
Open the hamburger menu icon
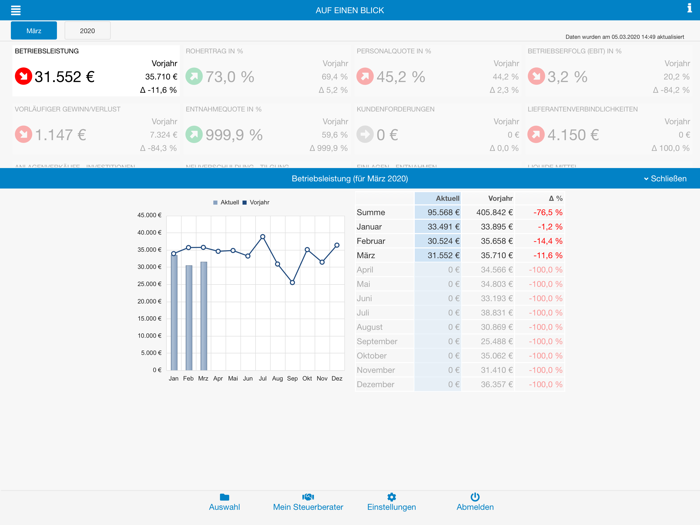(15, 10)
